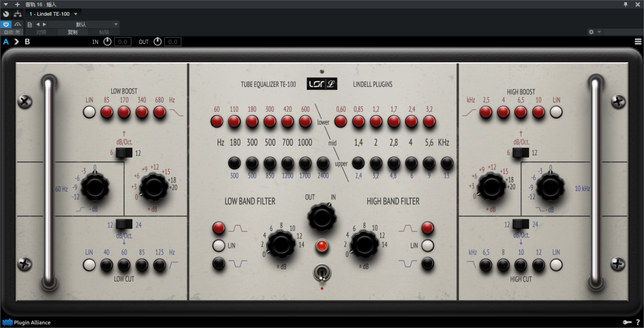644x328 pixels.
Task: Click the IN gain knob
Action: [x=107, y=41]
